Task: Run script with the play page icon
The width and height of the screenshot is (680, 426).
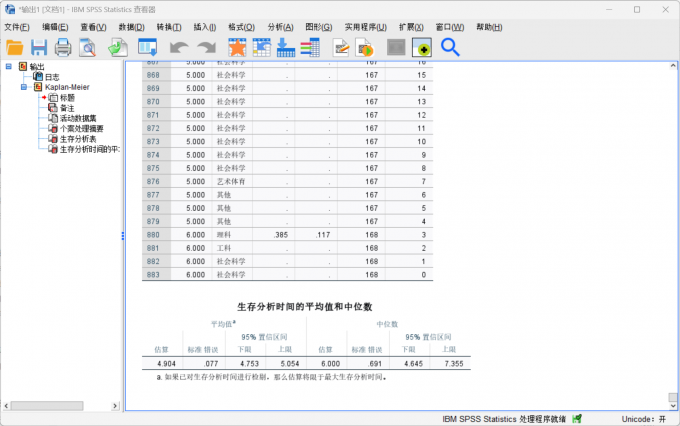Action: click(365, 47)
